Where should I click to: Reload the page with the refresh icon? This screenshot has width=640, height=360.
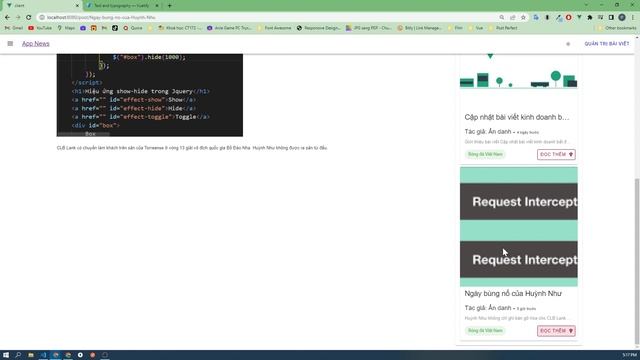point(29,18)
